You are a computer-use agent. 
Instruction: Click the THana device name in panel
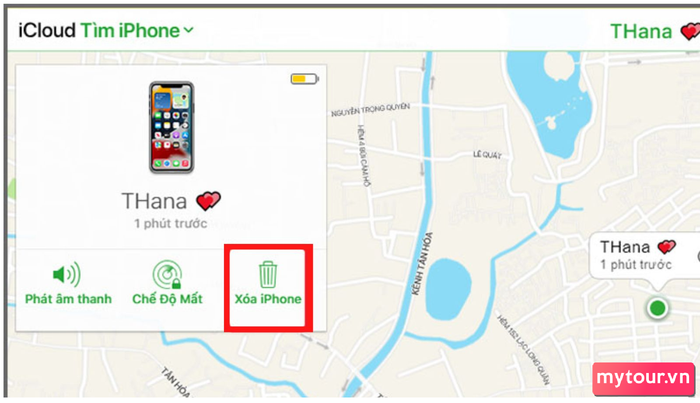click(x=154, y=201)
